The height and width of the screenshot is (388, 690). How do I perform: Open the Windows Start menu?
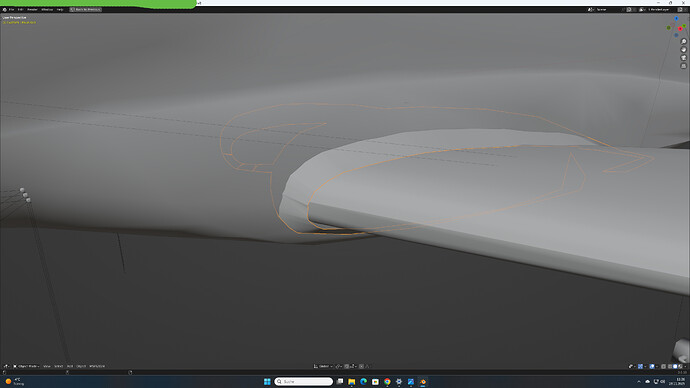click(267, 381)
